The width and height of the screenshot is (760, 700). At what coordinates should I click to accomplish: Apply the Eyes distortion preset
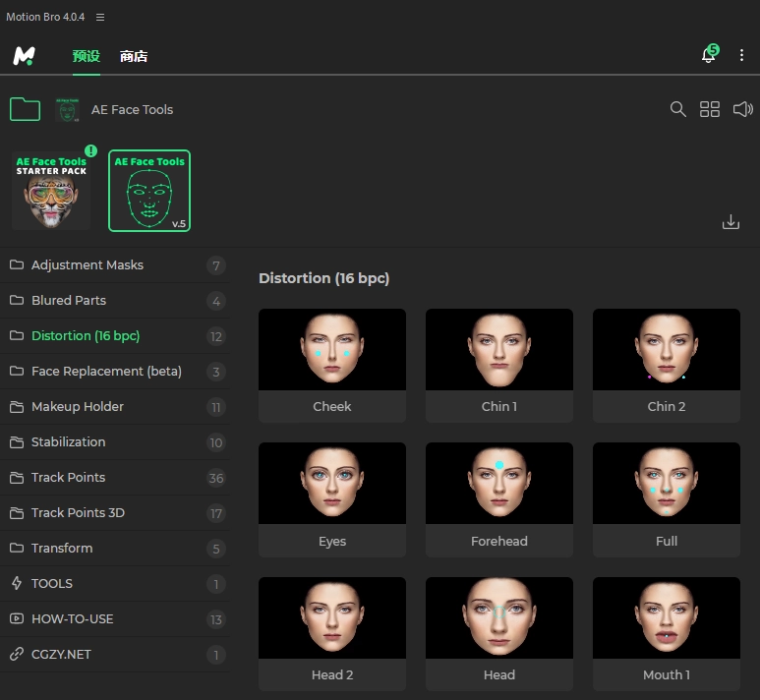click(x=332, y=499)
